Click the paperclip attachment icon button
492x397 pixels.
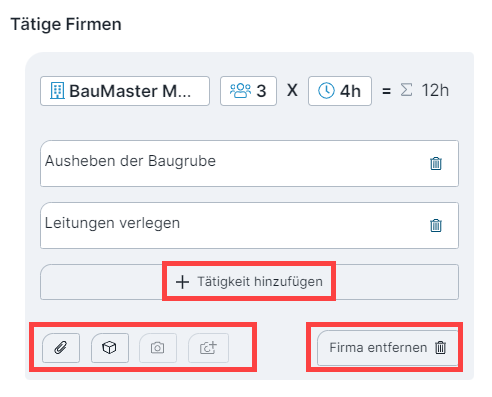61,348
